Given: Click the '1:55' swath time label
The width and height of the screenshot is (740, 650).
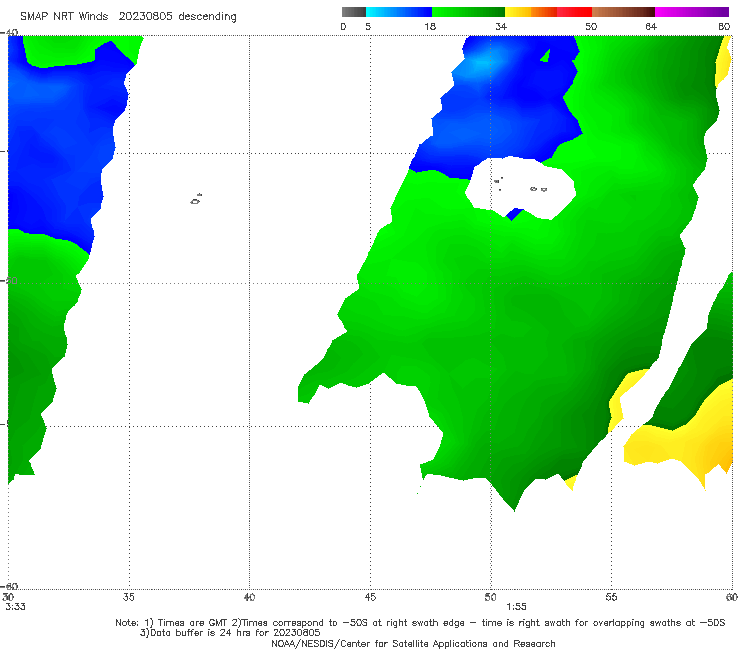Looking at the screenshot, I should tap(516, 607).
